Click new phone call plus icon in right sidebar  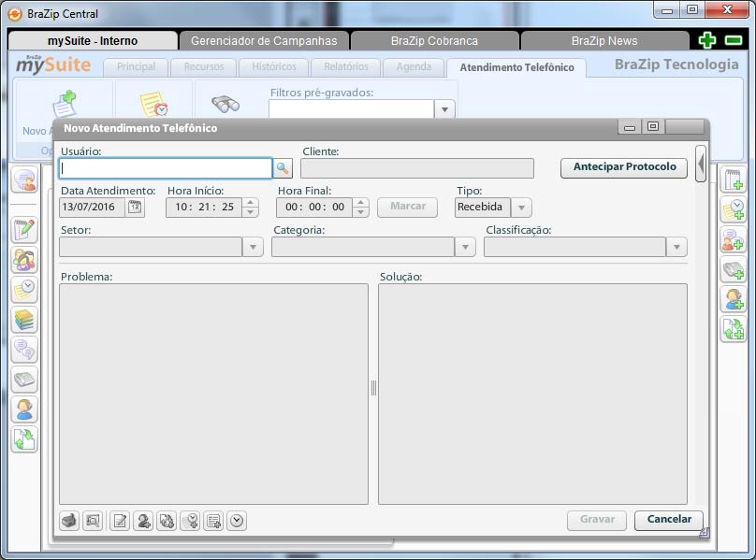733,270
